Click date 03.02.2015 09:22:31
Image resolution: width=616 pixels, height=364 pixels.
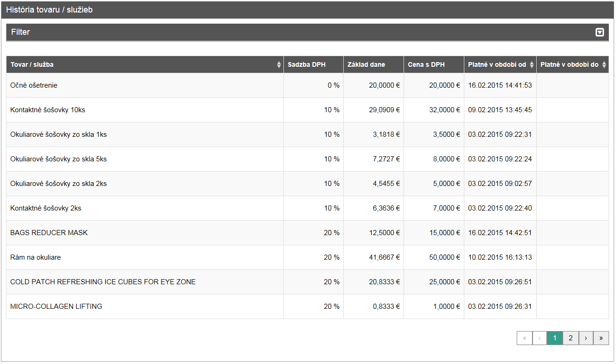point(500,134)
